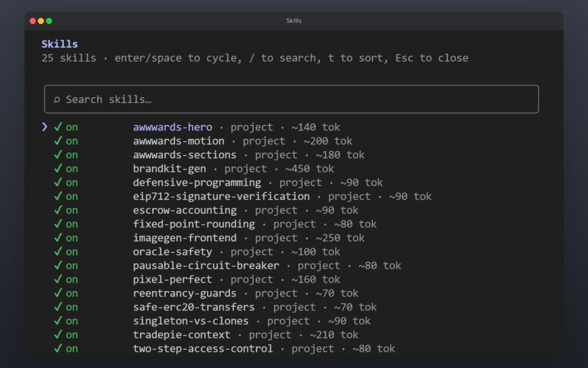Select the oracle-safety skill name
This screenshot has height=368, width=588.
coord(173,252)
